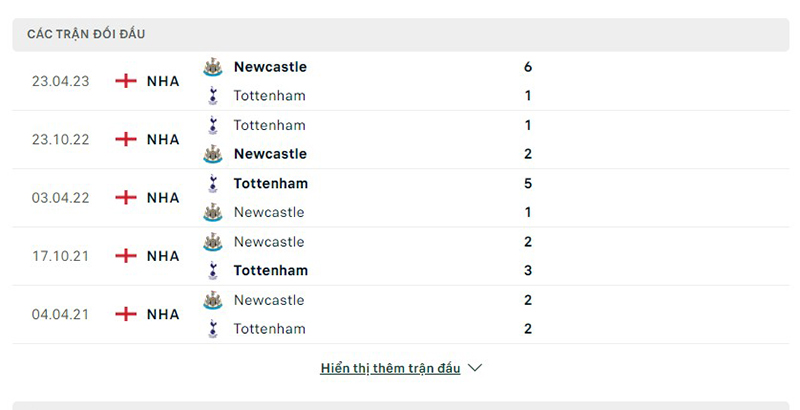Click England flag beside 04.04.21 date
Image resolution: width=800 pixels, height=410 pixels.
click(x=126, y=314)
